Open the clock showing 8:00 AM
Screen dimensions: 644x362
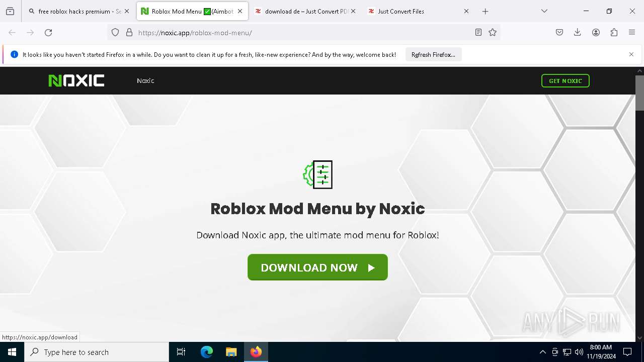pos(601,352)
